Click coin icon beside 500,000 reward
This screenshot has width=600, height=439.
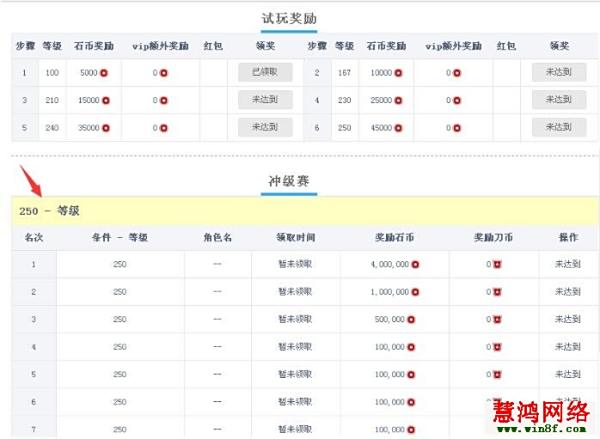pyautogui.click(x=411, y=319)
